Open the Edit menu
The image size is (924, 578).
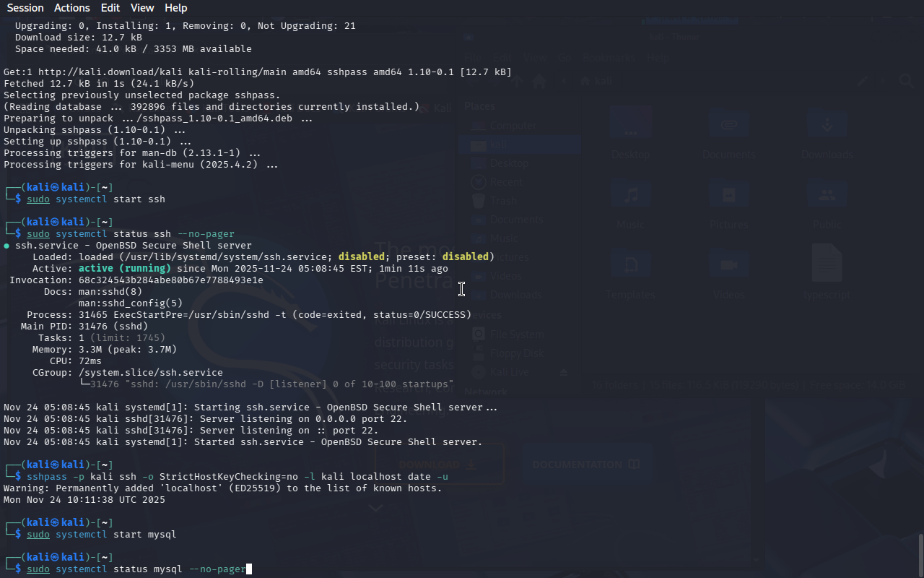coord(110,8)
